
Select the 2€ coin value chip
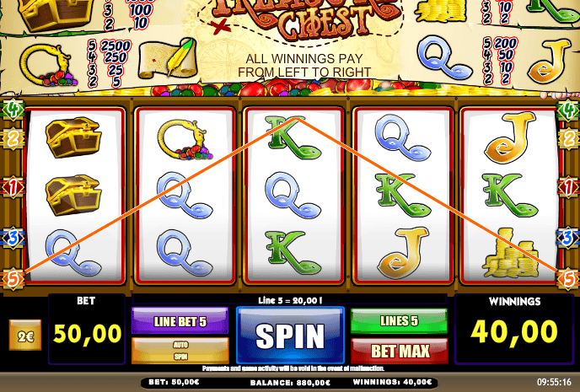coord(25,336)
